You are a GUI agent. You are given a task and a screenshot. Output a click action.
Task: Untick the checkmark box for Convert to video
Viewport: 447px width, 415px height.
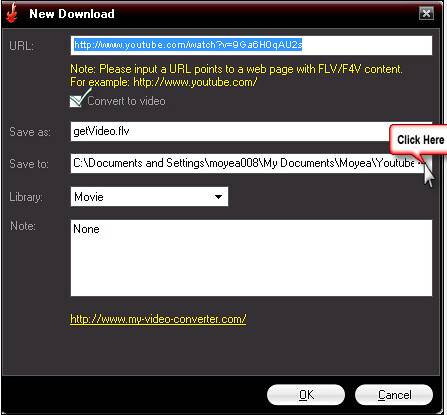pyautogui.click(x=76, y=101)
